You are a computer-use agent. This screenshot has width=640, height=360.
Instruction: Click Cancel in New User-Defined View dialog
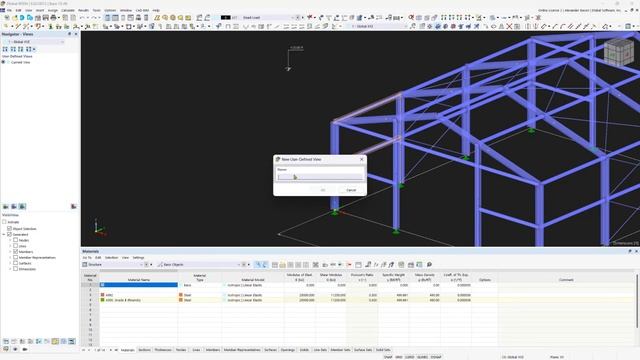tap(351, 190)
